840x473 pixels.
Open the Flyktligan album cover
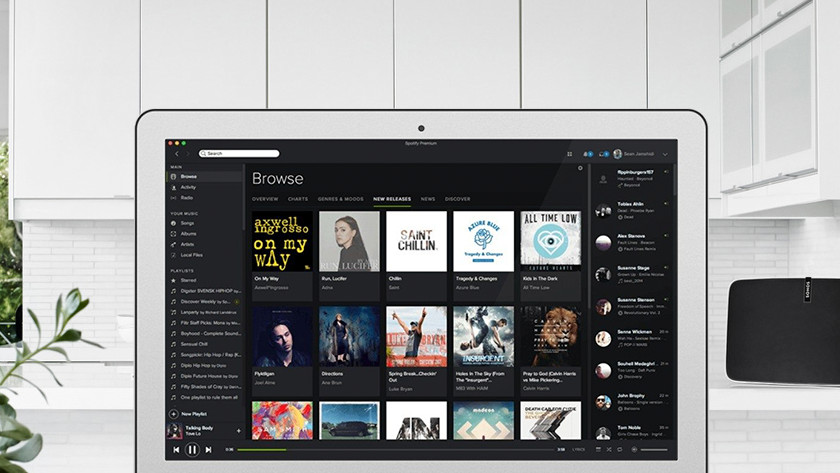282,336
